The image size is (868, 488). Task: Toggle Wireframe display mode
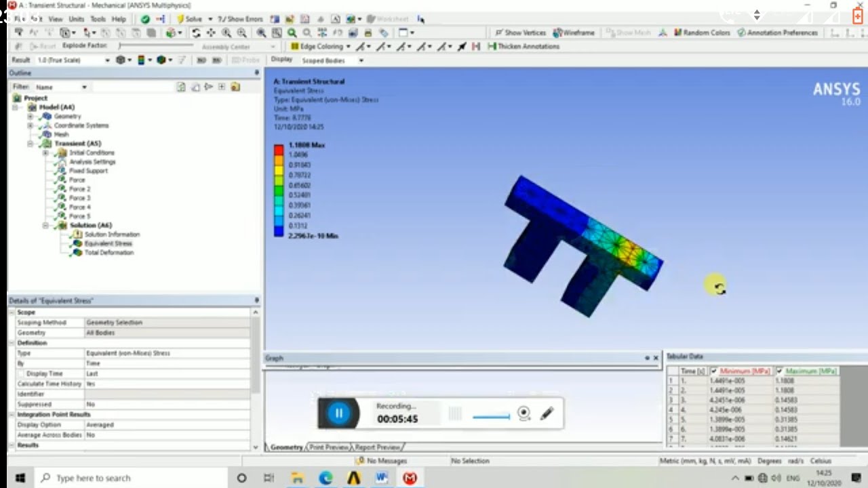(574, 33)
